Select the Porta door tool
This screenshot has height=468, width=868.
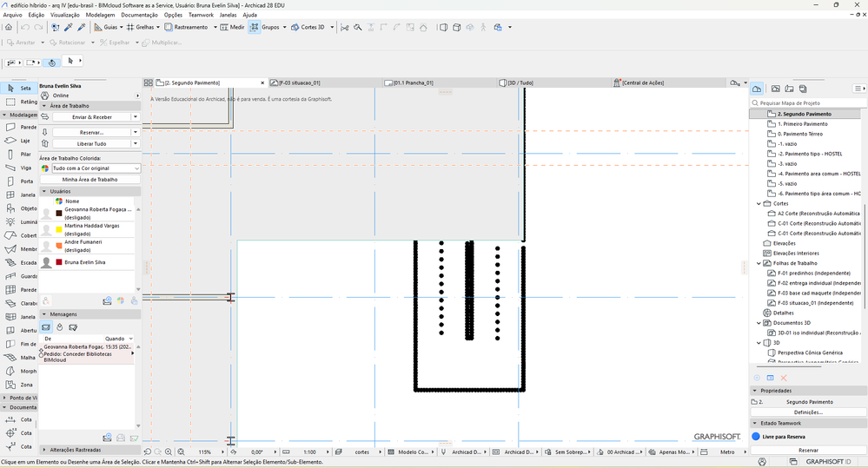tap(19, 181)
